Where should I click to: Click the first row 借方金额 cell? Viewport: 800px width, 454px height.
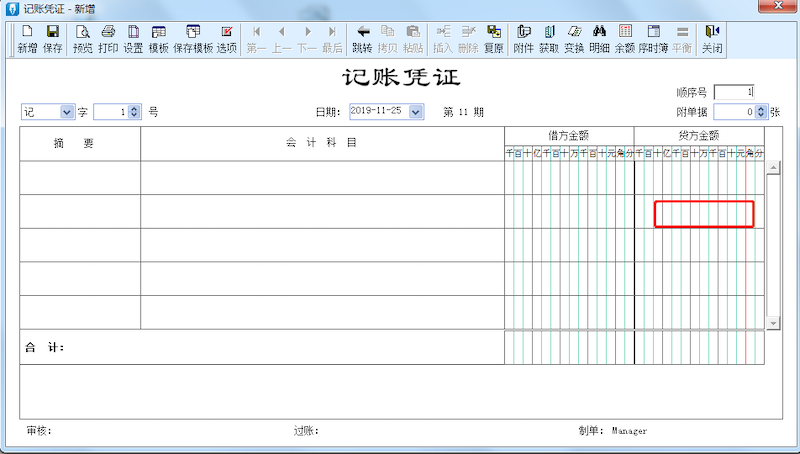(x=569, y=178)
